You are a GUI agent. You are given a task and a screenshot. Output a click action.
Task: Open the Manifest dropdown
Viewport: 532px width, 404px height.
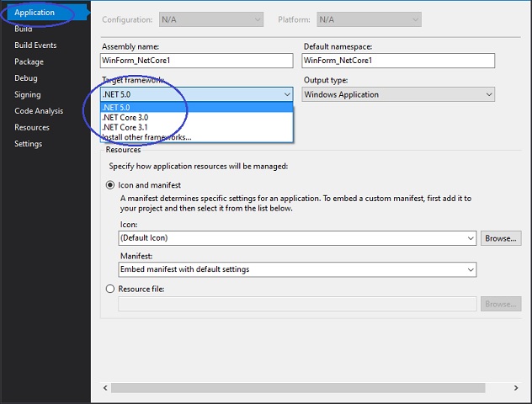(297, 269)
